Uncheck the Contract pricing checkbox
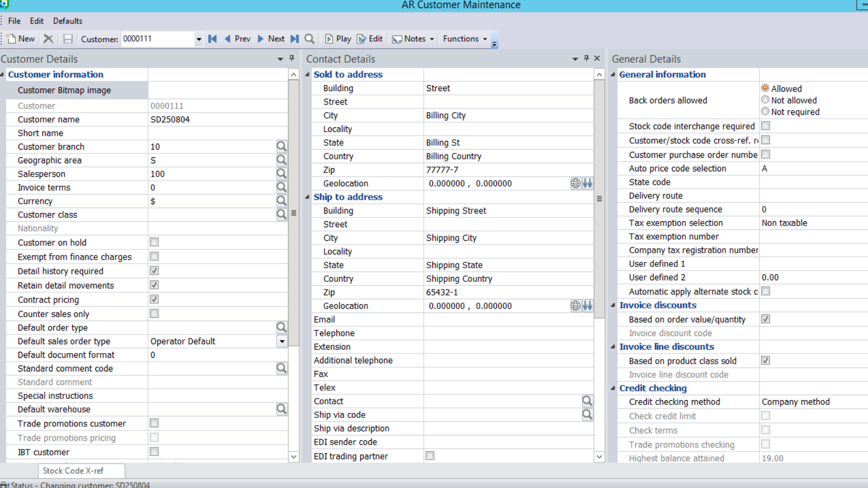This screenshot has height=488, width=868. (155, 299)
